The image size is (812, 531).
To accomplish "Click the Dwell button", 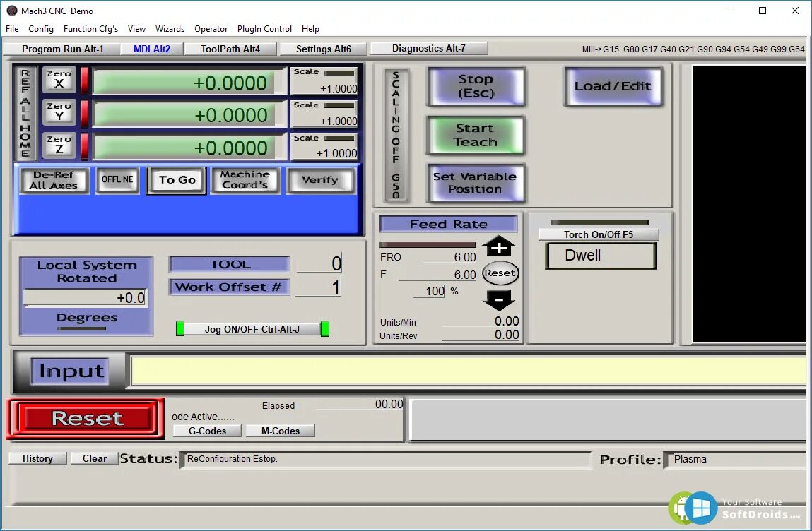I will [x=601, y=256].
